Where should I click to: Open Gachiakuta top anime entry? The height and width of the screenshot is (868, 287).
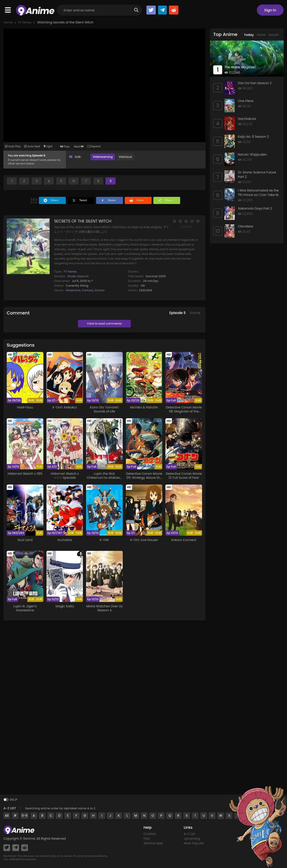tap(247, 119)
